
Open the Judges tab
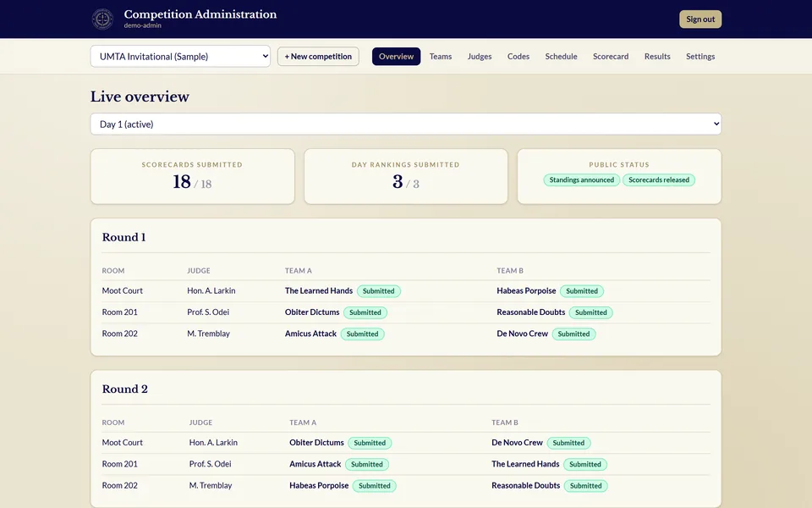(480, 57)
